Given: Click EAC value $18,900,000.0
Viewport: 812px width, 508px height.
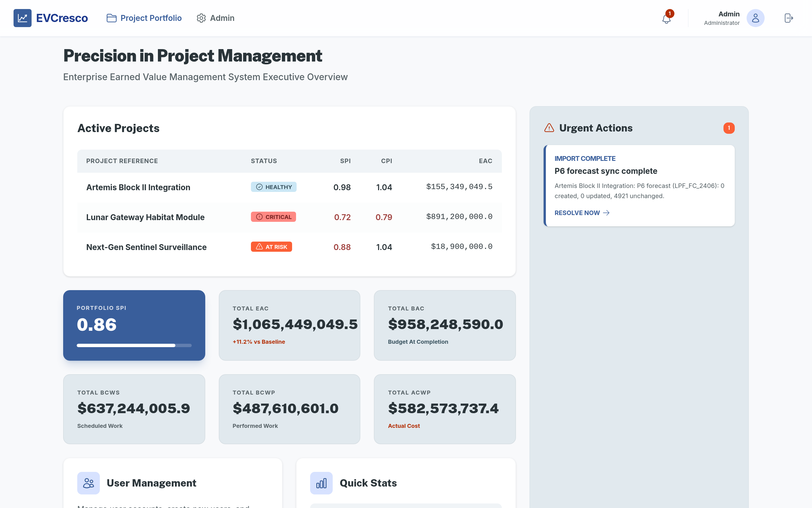Looking at the screenshot, I should point(462,247).
